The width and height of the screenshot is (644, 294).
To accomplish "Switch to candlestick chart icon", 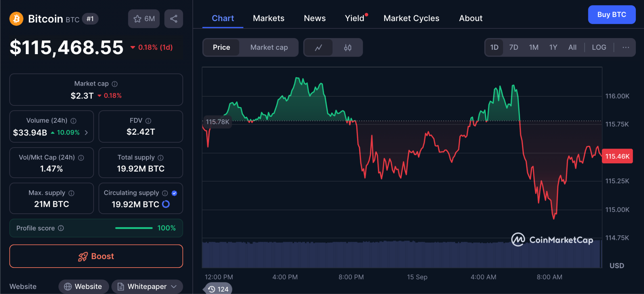I will click(x=347, y=48).
